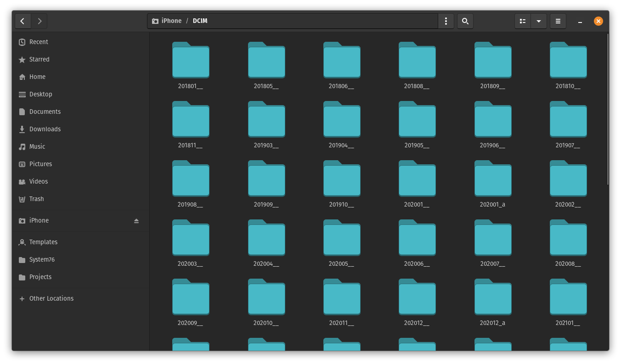Click the forward navigation arrow
The width and height of the screenshot is (621, 364).
(40, 21)
